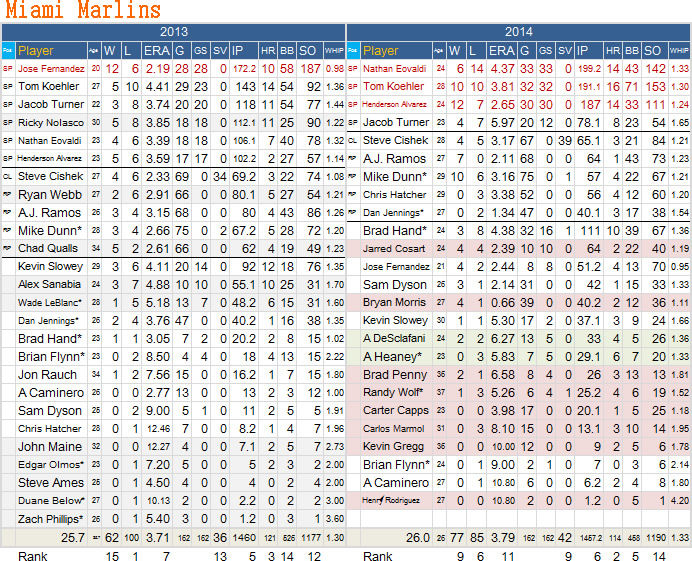Viewport: 692px width, 561px height.
Task: Select Nathan Eovaldi in the 2014 table
Action: coord(395,69)
